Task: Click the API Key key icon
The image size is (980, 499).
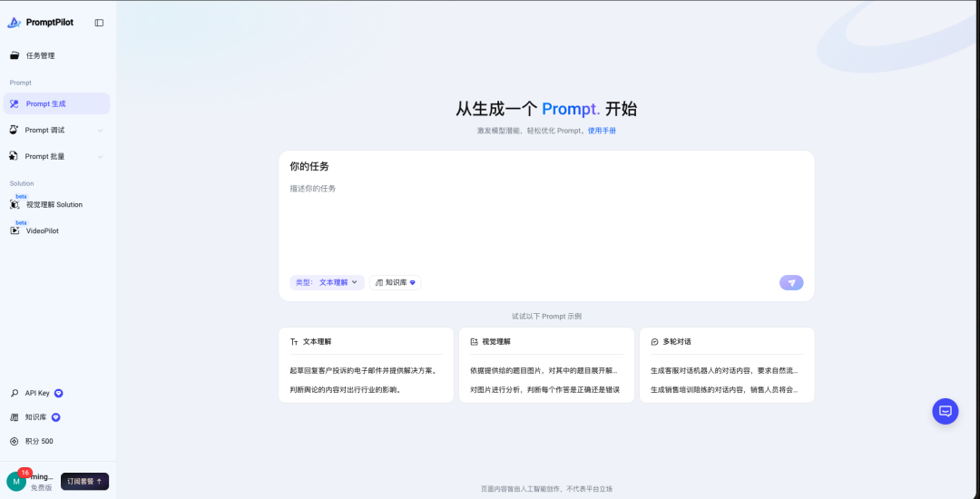Action: point(15,394)
